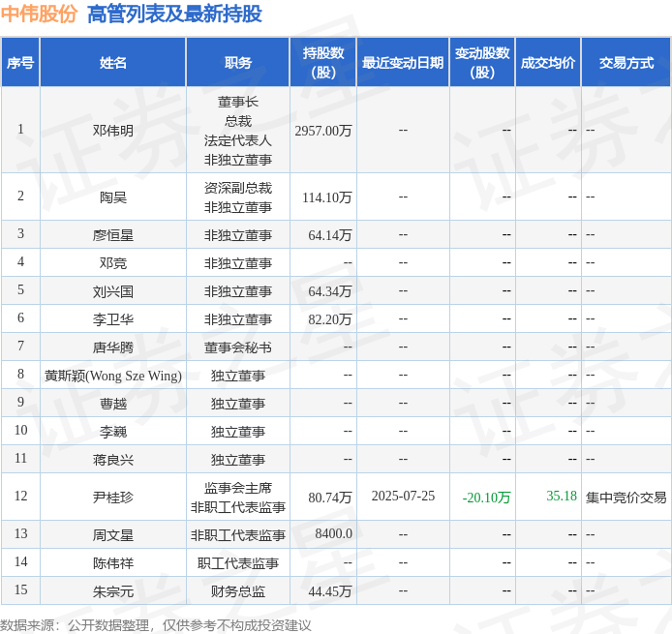Click the 法定代表人 position text
The width and height of the screenshot is (672, 634).
(238, 140)
